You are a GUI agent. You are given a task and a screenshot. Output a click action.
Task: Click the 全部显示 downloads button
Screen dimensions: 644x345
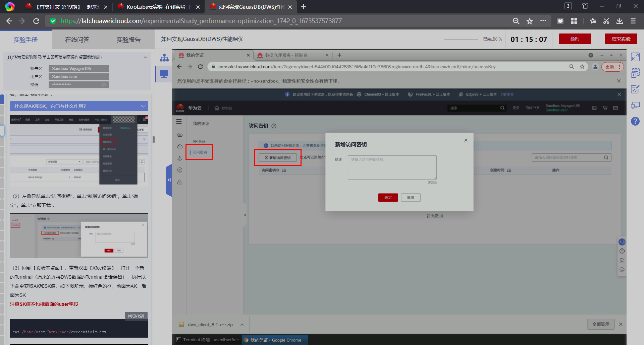click(x=601, y=324)
